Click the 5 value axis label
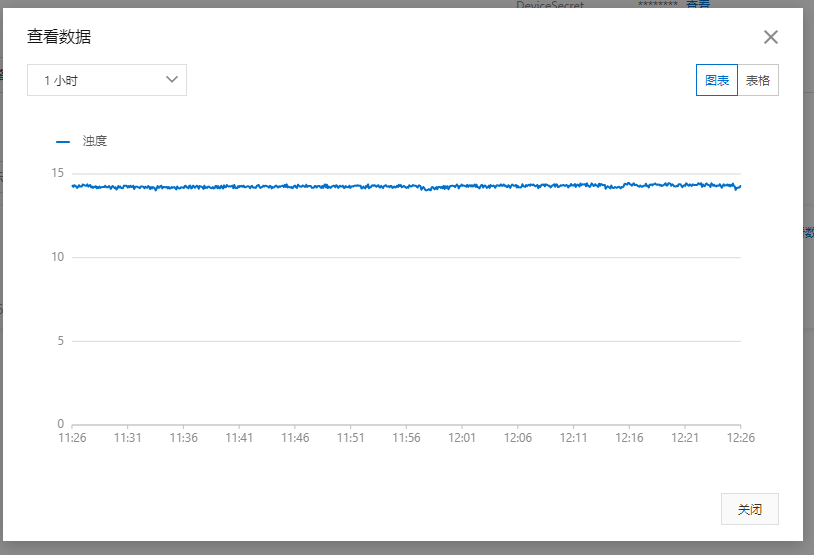The image size is (814, 555). point(61,341)
